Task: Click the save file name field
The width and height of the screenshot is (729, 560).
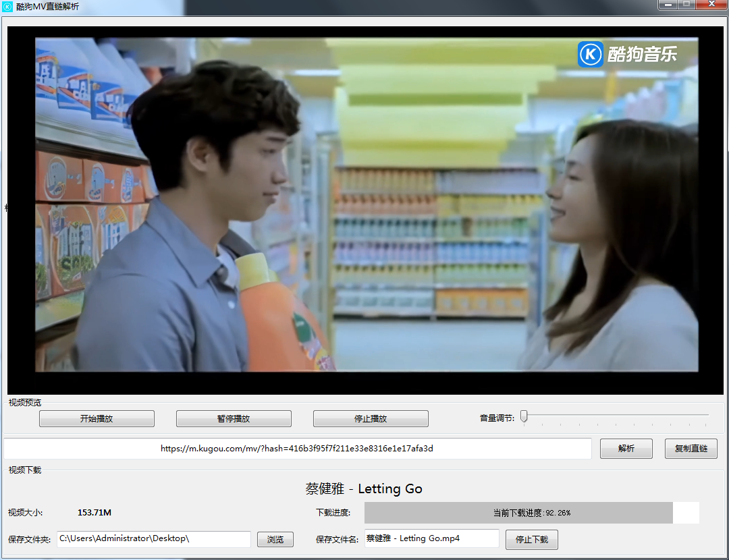Action: tap(431, 538)
